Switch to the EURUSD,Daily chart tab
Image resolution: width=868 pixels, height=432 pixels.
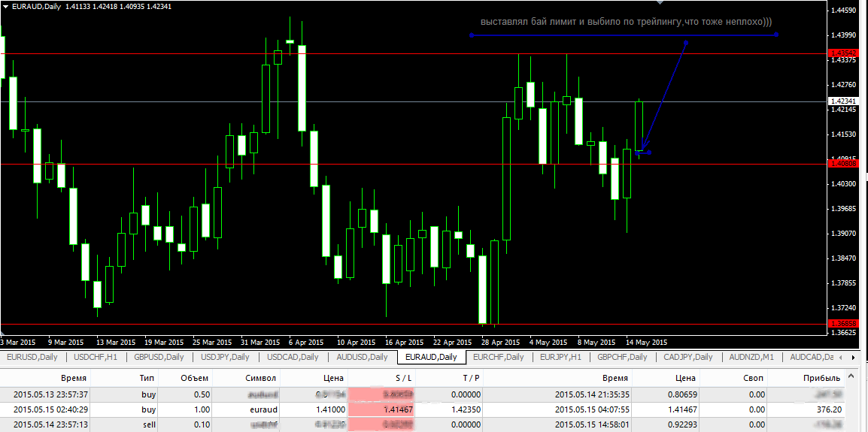coord(32,357)
